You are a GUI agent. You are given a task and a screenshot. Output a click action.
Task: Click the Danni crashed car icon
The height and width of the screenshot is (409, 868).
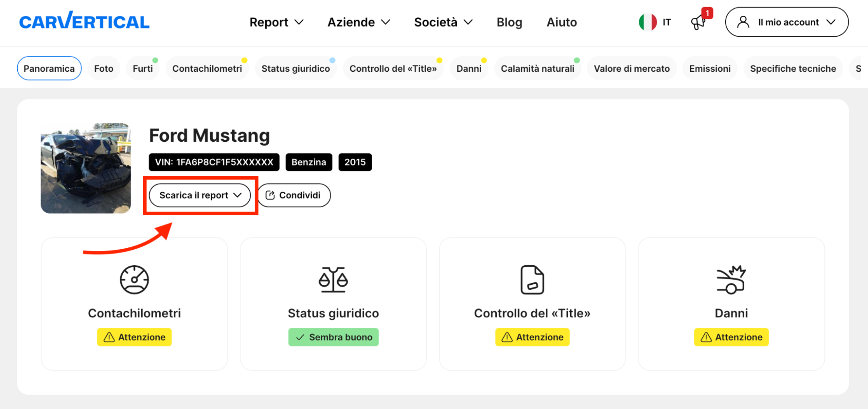(x=731, y=280)
